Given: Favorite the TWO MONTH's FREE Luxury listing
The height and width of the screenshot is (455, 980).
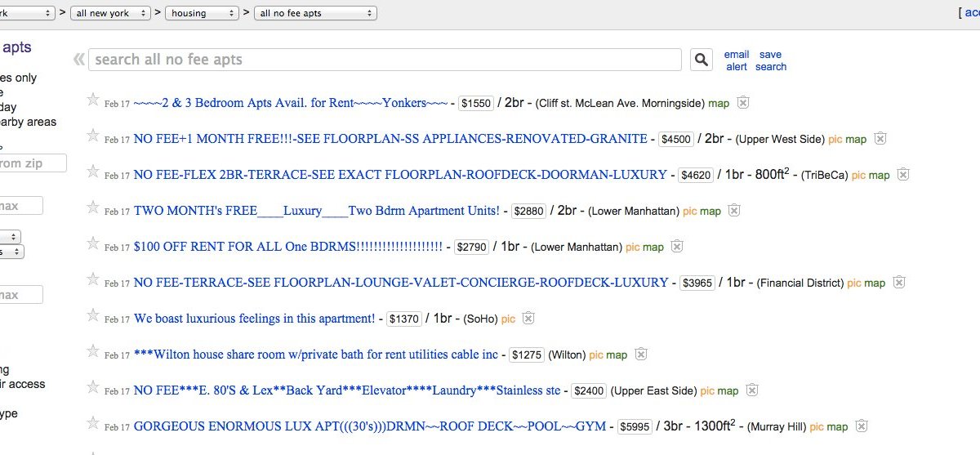Looking at the screenshot, I should [x=93, y=208].
